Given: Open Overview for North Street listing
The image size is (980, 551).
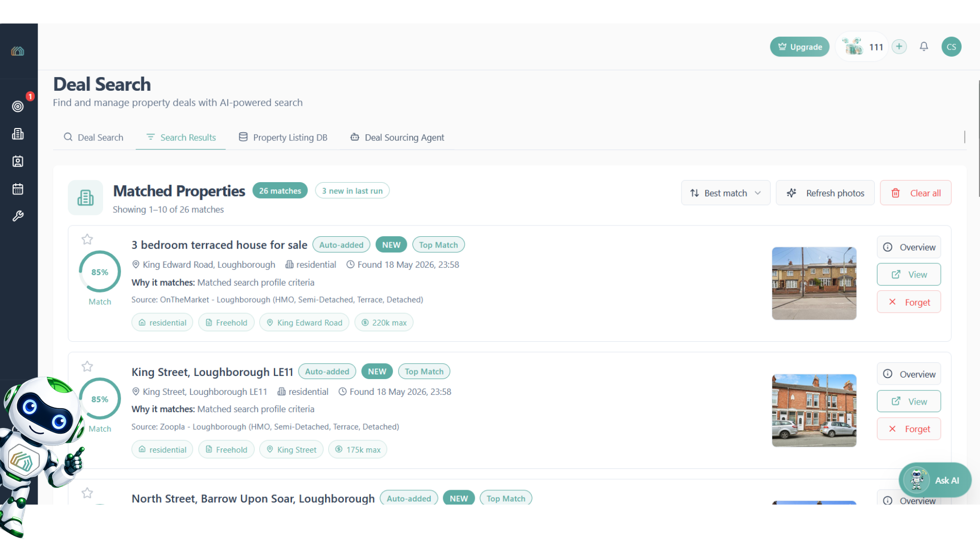Looking at the screenshot, I should click(909, 499).
